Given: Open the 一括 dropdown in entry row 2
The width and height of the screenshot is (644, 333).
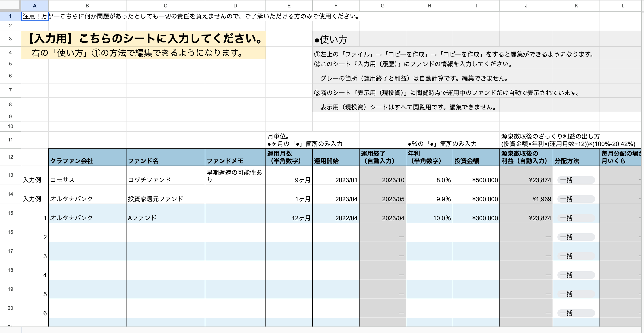Looking at the screenshot, I should pos(576,237).
